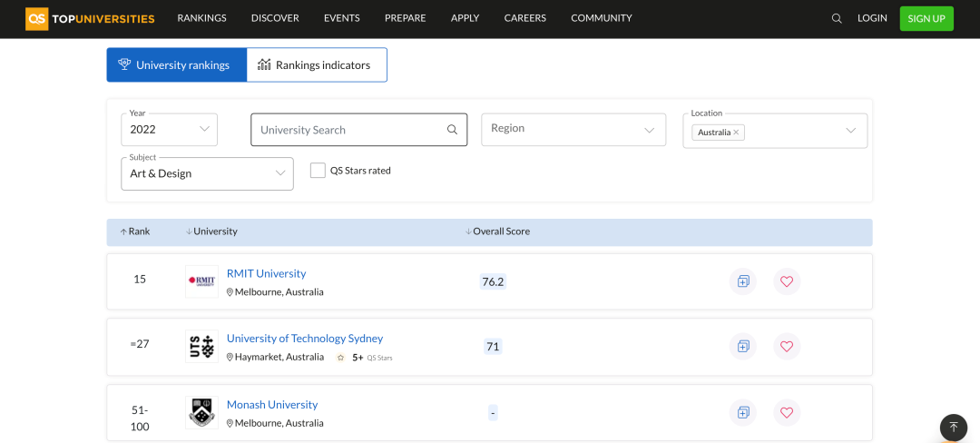The image size is (980, 443).
Task: Click the back-to-top arrow button
Action: tap(954, 428)
